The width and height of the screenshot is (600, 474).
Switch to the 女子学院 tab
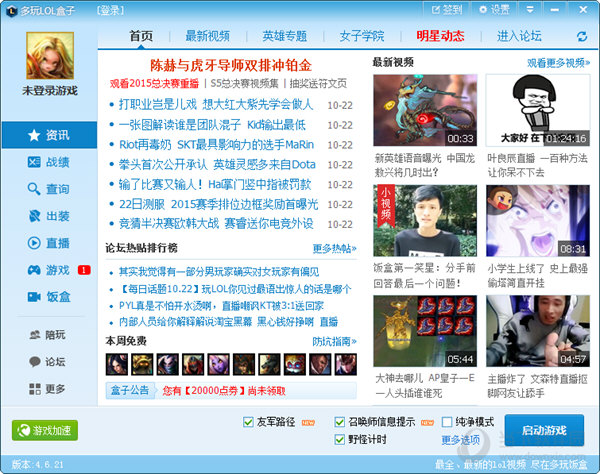click(x=362, y=36)
